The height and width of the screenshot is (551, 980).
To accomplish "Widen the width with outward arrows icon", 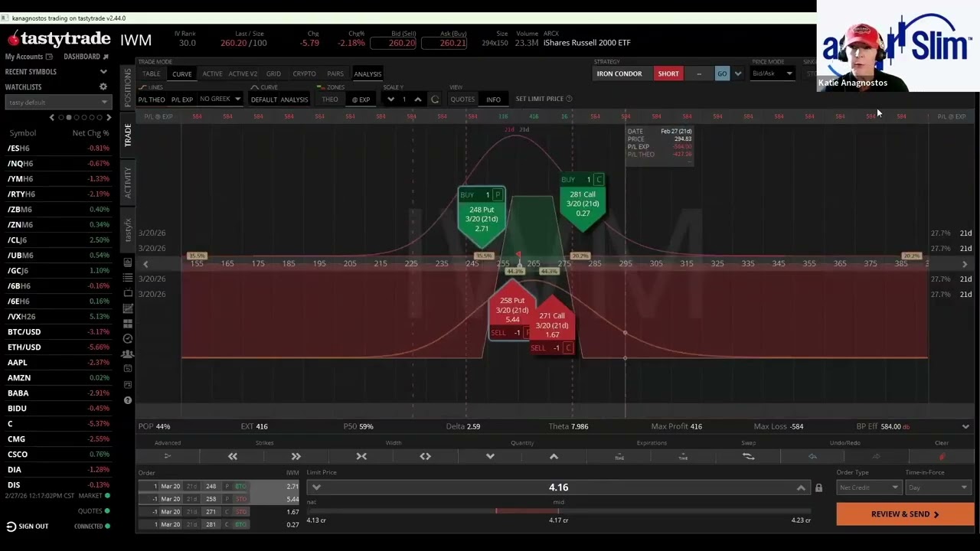I will click(x=425, y=456).
